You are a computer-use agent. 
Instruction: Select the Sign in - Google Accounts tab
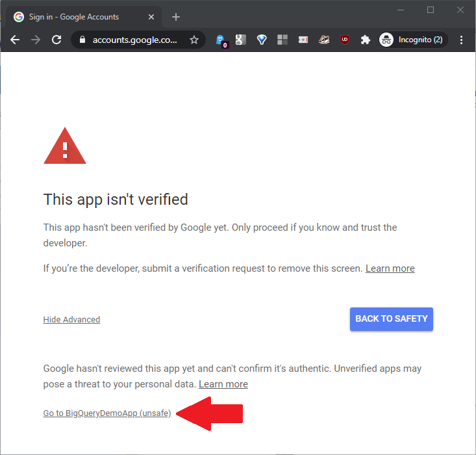point(74,17)
